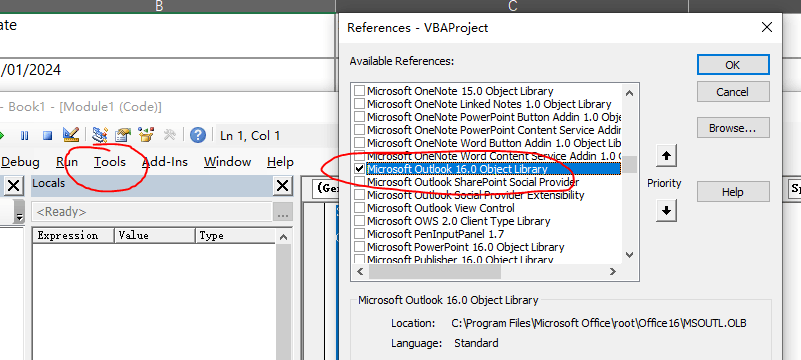The width and height of the screenshot is (801, 360).
Task: Click the horizontal scrollbar thumb in references list
Action: pos(435,272)
